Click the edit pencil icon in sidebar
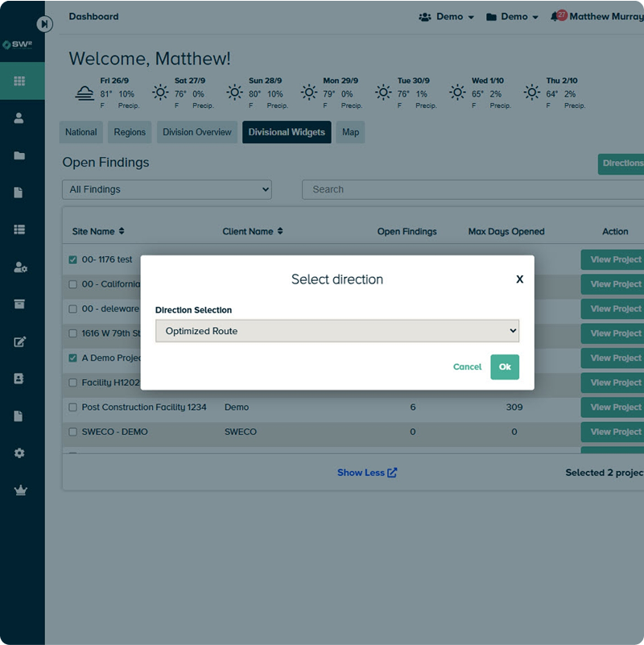The width and height of the screenshot is (644, 645). (20, 341)
